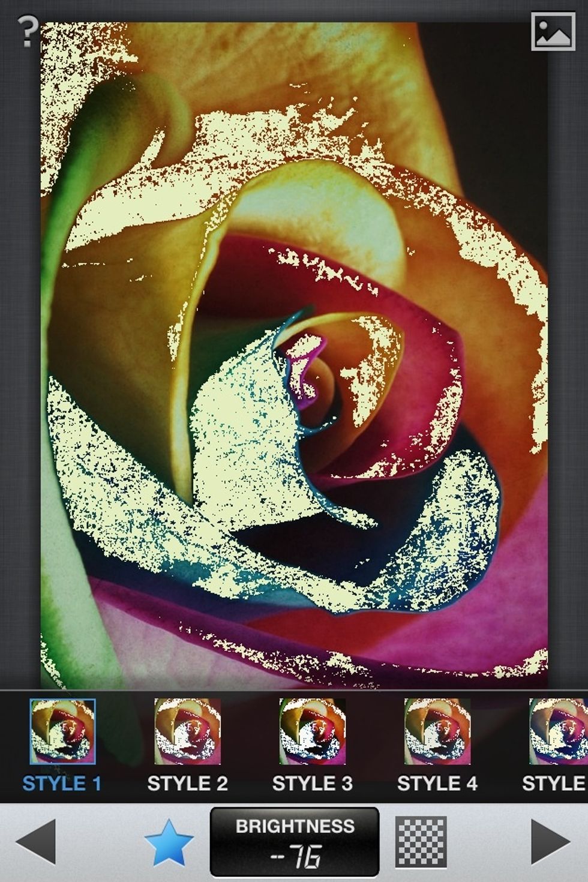Click the BRIGHTNESS heading text

coord(295,826)
